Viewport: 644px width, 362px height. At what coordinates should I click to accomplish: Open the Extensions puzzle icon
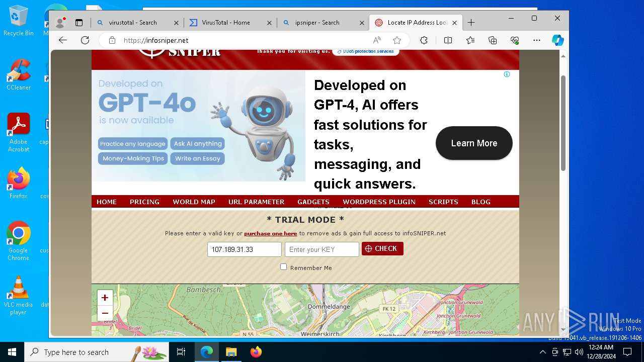coord(424,40)
